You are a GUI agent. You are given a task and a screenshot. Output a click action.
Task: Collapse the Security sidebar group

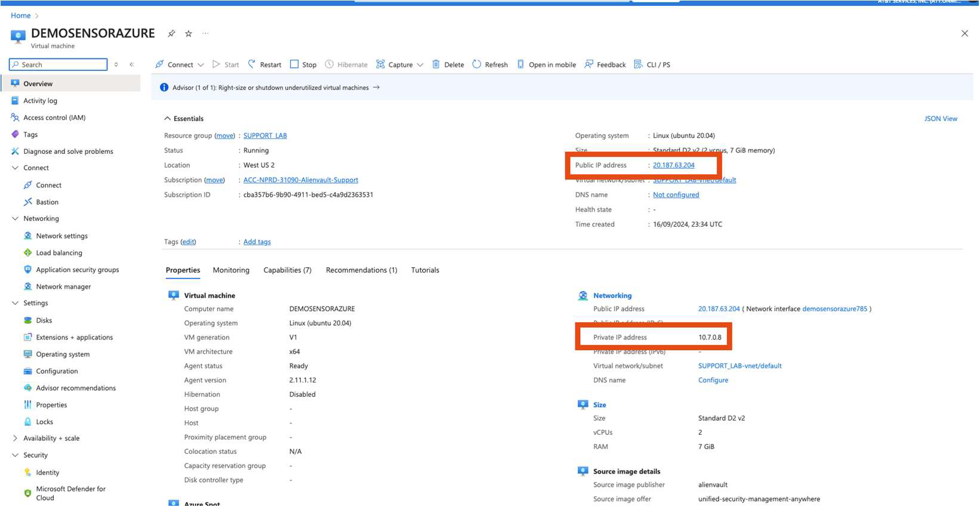coord(16,455)
